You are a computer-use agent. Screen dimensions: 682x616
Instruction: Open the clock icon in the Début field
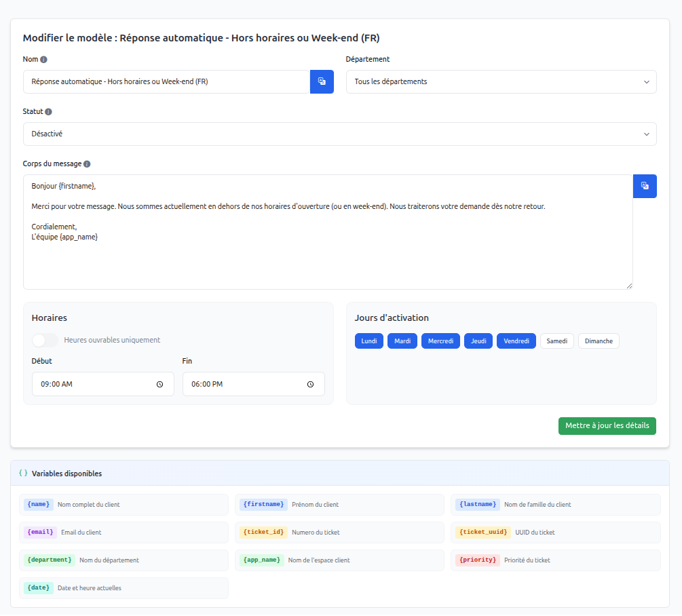[160, 384]
